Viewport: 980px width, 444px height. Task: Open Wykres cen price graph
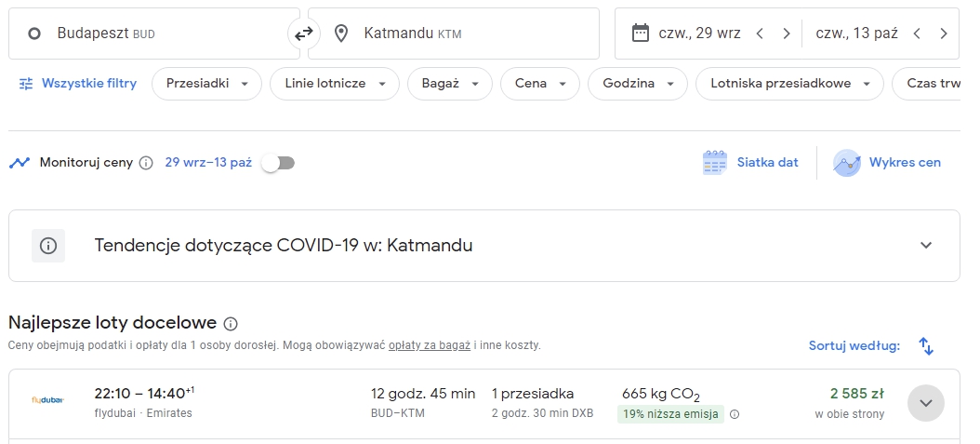pos(887,163)
